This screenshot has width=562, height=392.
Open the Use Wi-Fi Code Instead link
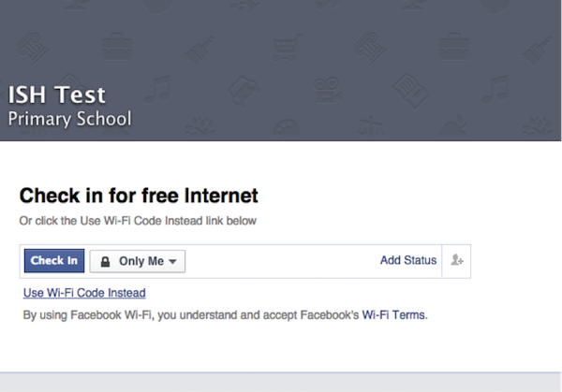[84, 293]
